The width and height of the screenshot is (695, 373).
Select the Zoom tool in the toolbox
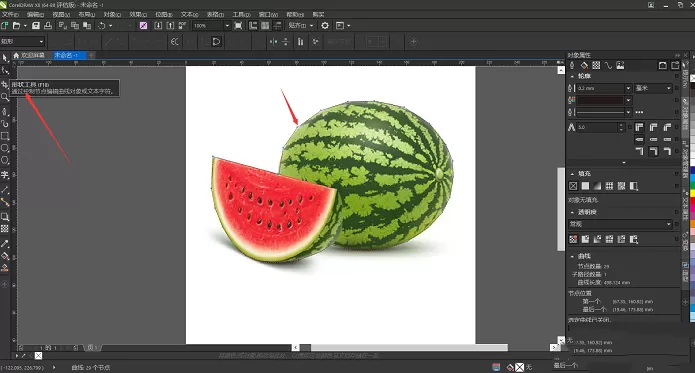click(x=5, y=97)
